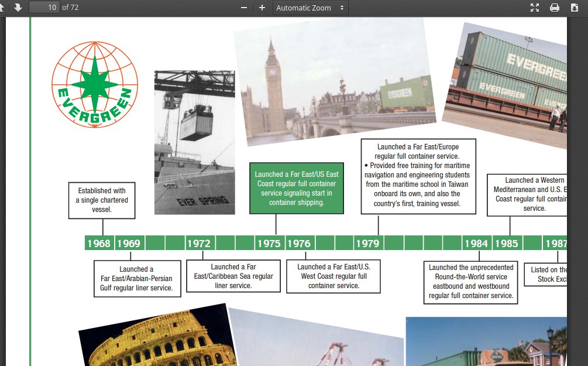The width and height of the screenshot is (588, 366).
Task: Go to the next page arrow
Action: [x=18, y=8]
